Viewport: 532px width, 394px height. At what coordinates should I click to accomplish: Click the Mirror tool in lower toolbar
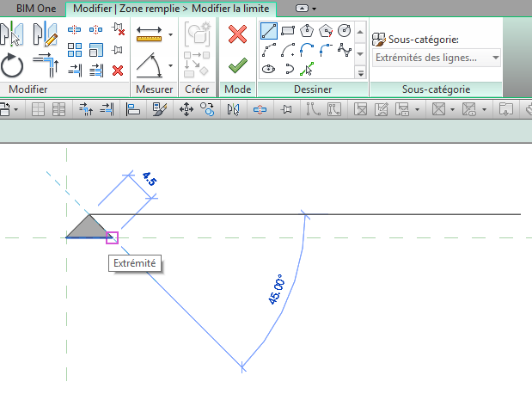pyautogui.click(x=234, y=109)
